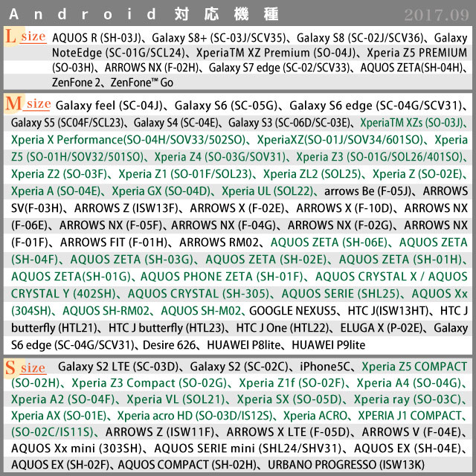Click 'AQUOS CRYSTAL (SH-305)' text
The width and height of the screenshot is (476, 476).
[199, 294]
